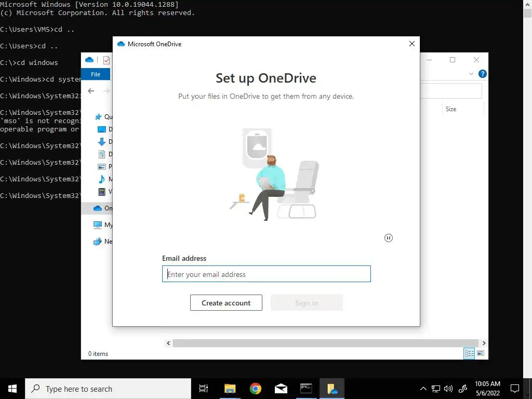The height and width of the screenshot is (399, 532).
Task: Pause the OneDrive setup animation
Action: coord(389,238)
